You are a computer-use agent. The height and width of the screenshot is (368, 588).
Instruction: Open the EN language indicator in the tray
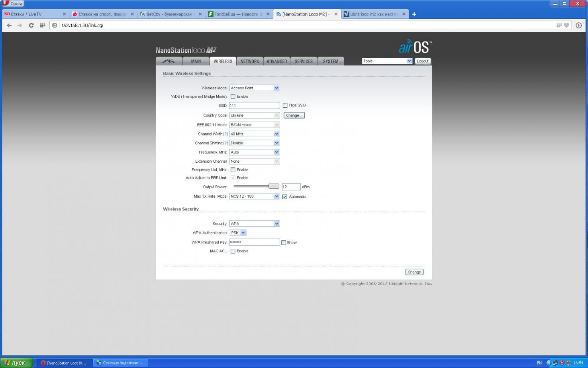tap(539, 363)
